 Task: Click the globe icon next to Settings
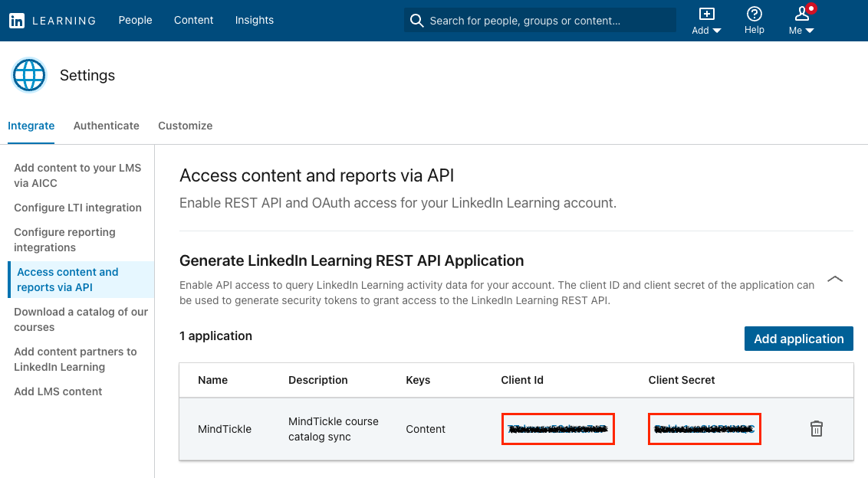click(x=28, y=75)
